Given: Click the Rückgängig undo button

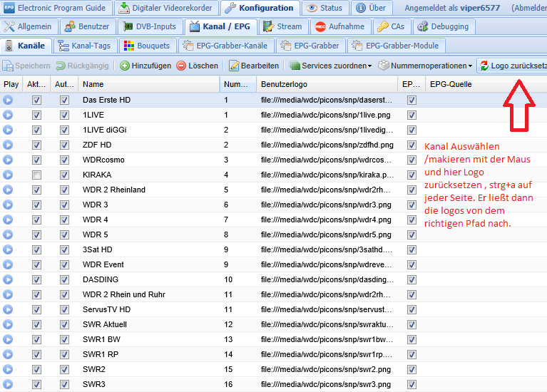Looking at the screenshot, I should coord(83,66).
